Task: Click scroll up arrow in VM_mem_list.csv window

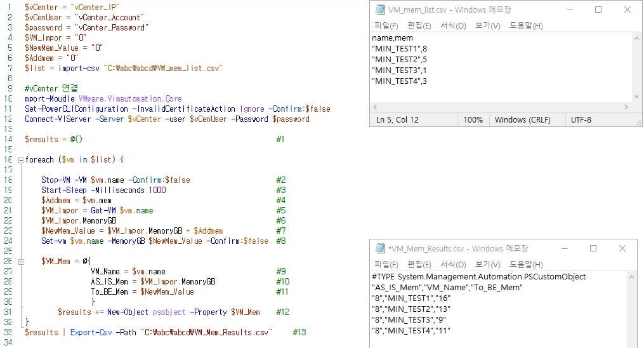Action: coord(636,38)
